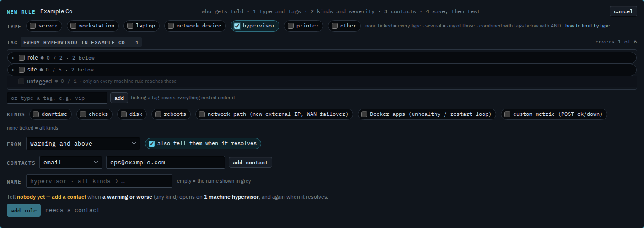Image resolution: width=644 pixels, height=228 pixels.
Task: Tick the network path kind checkbox
Action: [202, 114]
